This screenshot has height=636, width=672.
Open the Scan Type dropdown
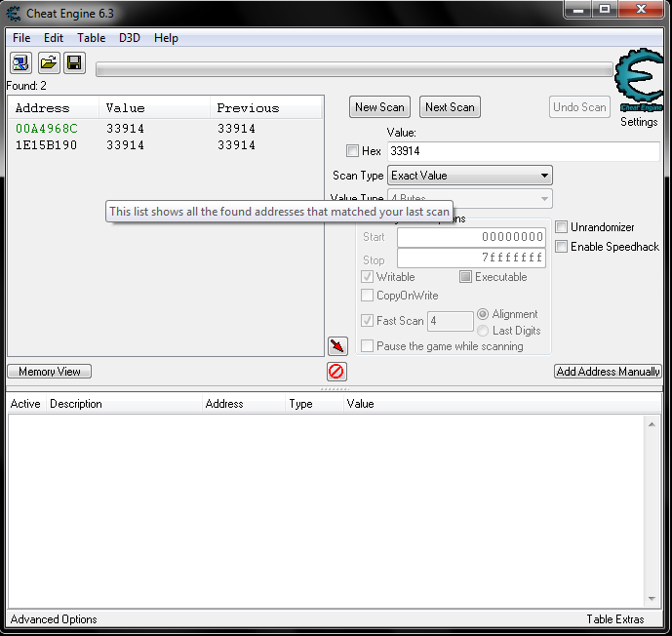tap(470, 176)
